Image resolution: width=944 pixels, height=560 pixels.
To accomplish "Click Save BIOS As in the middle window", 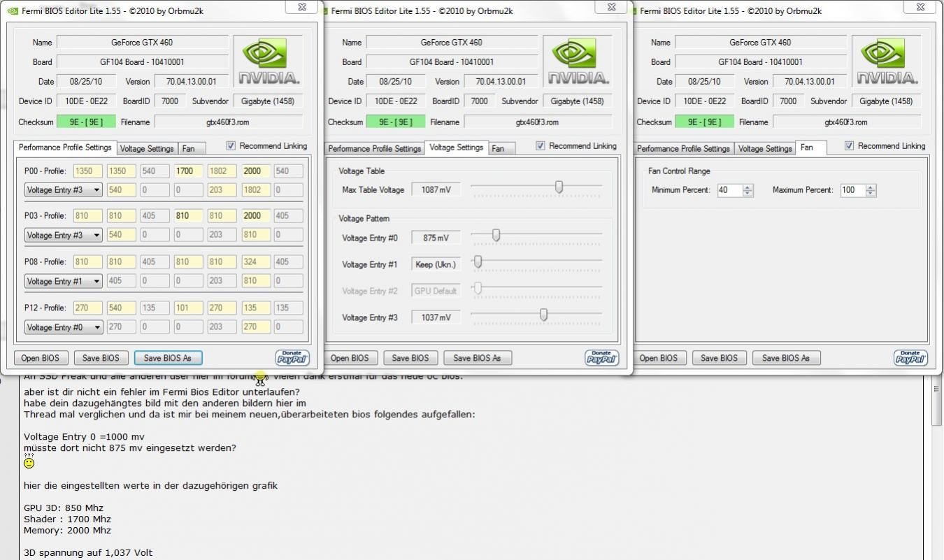I will [478, 358].
